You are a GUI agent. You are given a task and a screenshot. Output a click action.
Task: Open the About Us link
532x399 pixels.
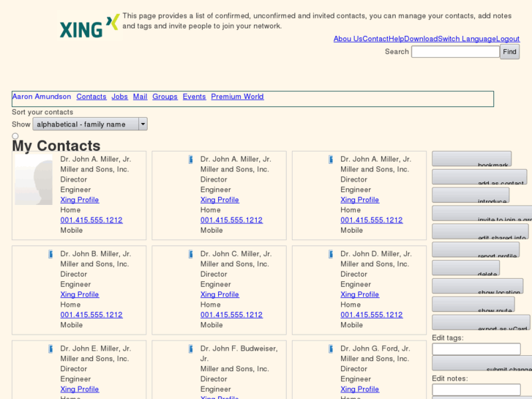click(x=348, y=39)
